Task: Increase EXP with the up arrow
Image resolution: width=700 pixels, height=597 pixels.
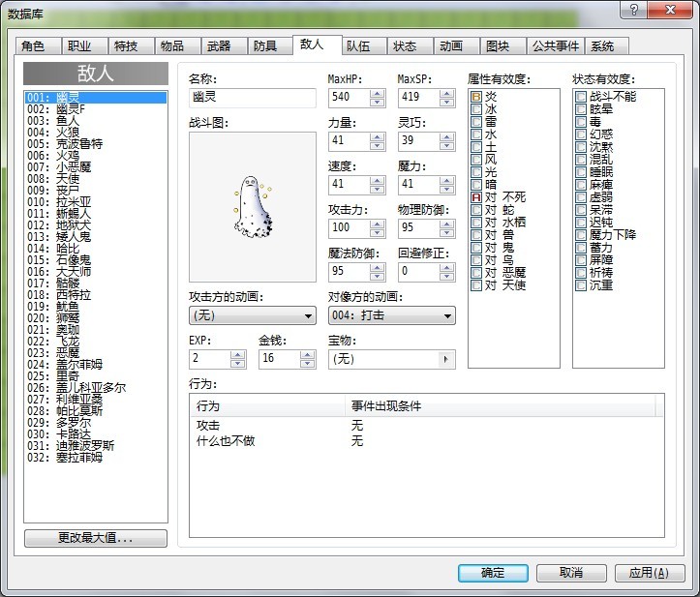Action: coord(238,355)
